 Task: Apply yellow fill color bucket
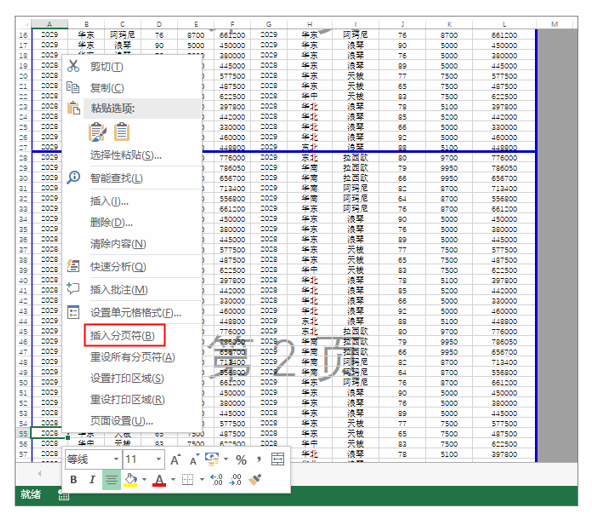click(x=130, y=480)
